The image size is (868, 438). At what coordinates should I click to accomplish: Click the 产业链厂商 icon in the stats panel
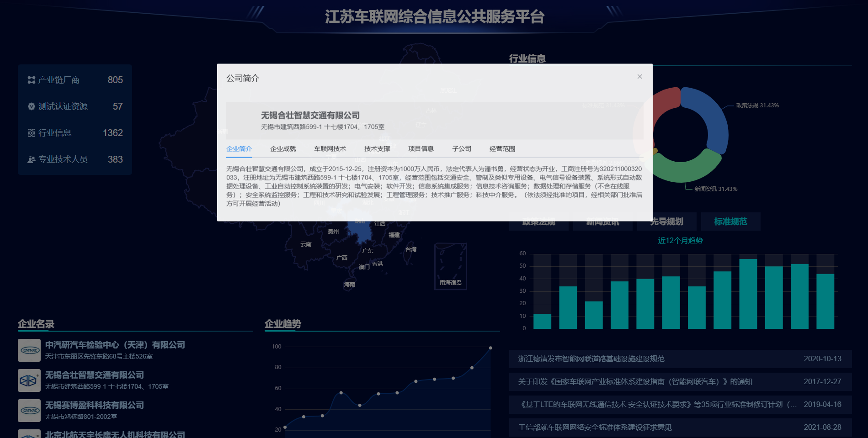pyautogui.click(x=31, y=80)
